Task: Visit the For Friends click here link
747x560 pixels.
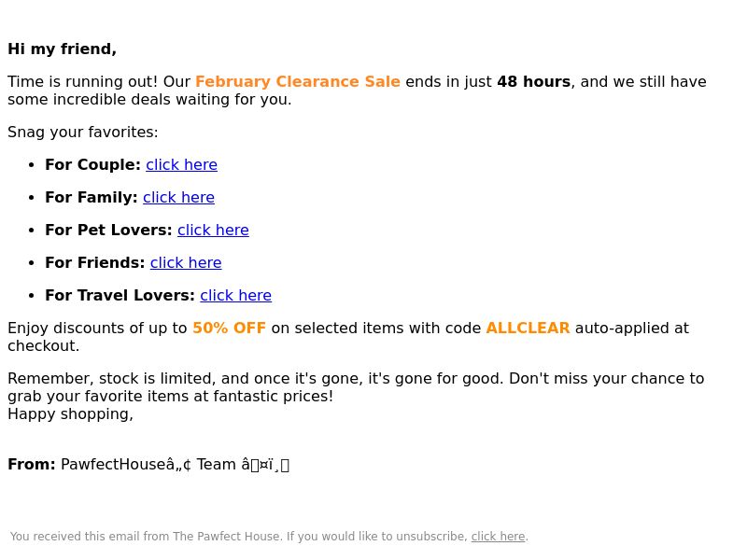Action: (x=186, y=263)
